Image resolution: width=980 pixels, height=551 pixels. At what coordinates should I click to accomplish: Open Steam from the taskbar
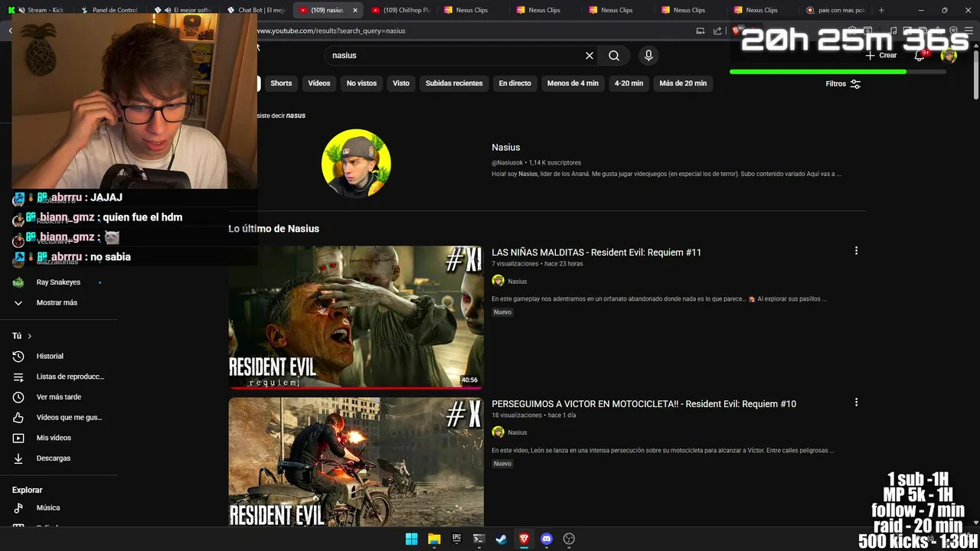[501, 539]
